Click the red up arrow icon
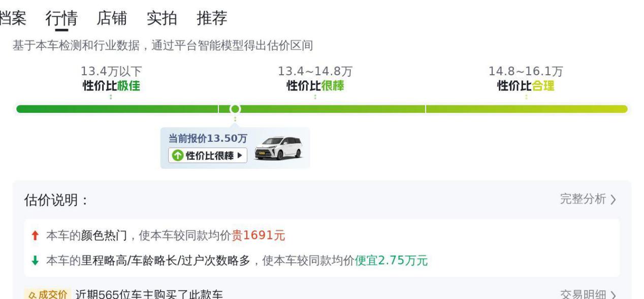This screenshot has height=299, width=644. [x=35, y=235]
